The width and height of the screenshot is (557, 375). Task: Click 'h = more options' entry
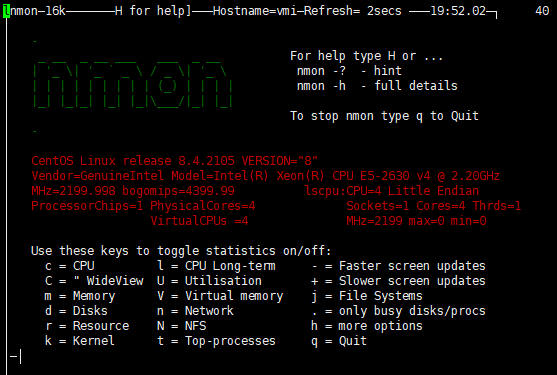[x=367, y=326]
